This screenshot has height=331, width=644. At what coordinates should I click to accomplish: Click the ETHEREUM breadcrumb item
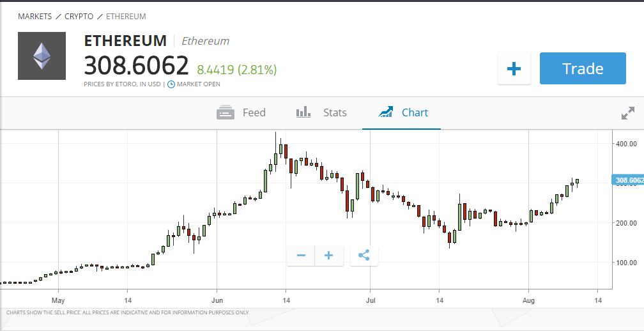[x=126, y=16]
